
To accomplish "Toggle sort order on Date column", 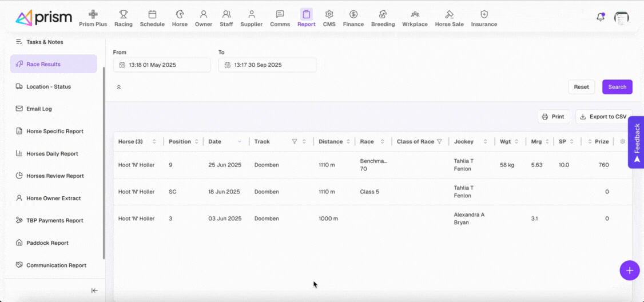I will pos(240,141).
